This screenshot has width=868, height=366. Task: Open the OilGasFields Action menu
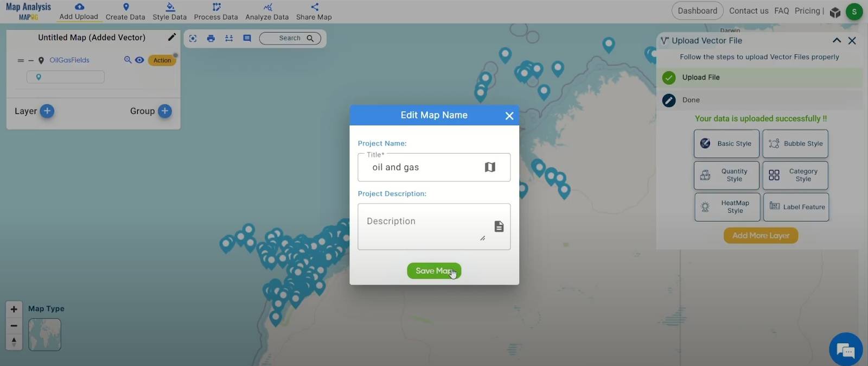[162, 60]
